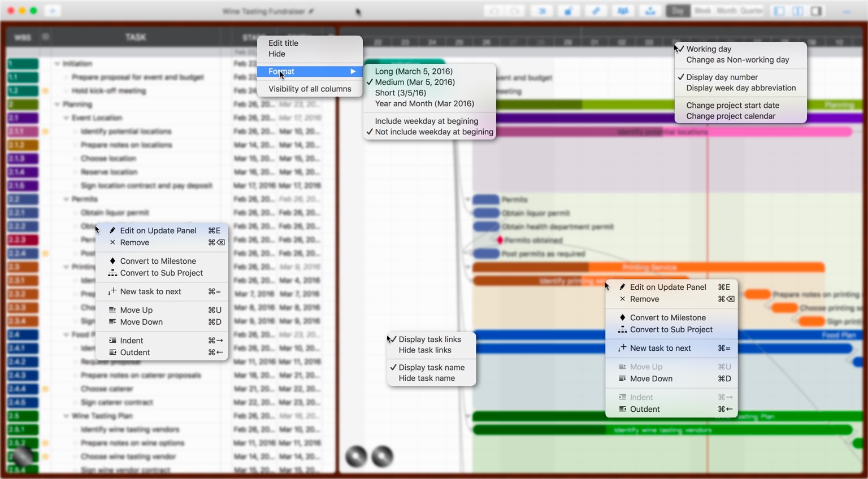Click Hide task name option
The image size is (868, 479).
tap(427, 378)
